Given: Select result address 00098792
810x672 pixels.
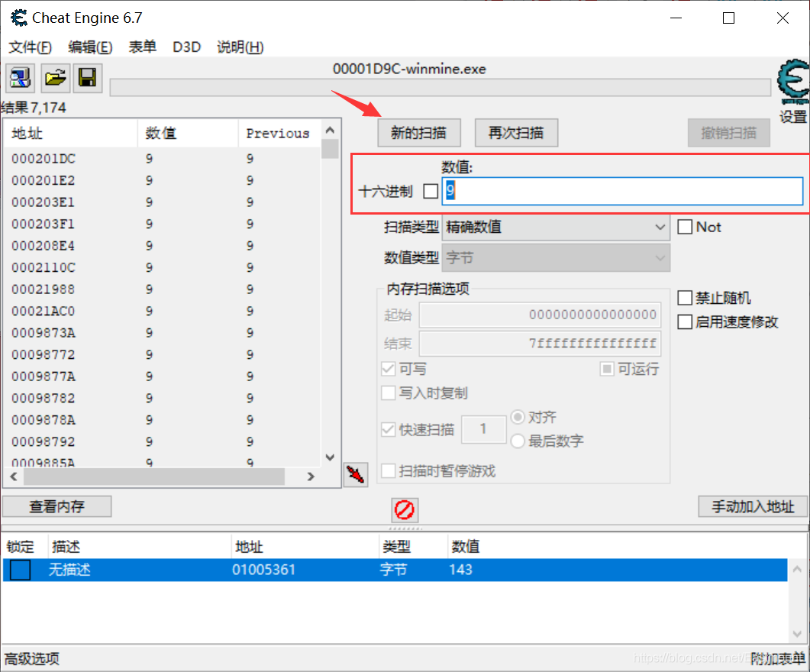Looking at the screenshot, I should (x=44, y=441).
